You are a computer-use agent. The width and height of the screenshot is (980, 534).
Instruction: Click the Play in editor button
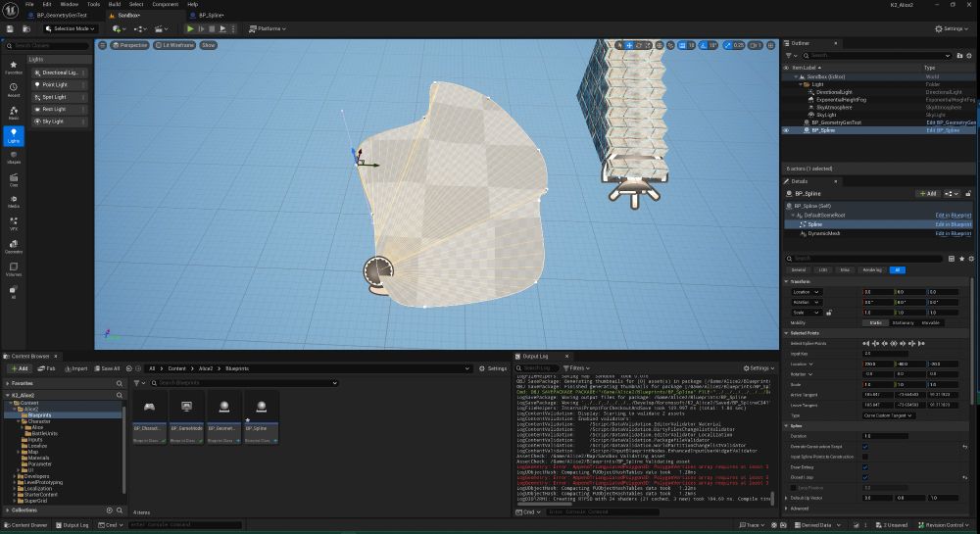[x=190, y=28]
